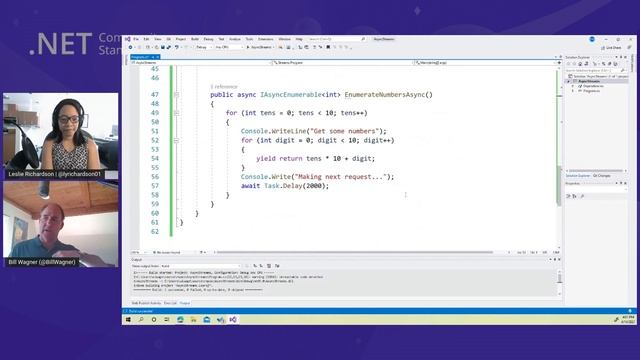The image size is (640, 360).
Task: Close the Program.cs document tab
Action: tap(158, 57)
